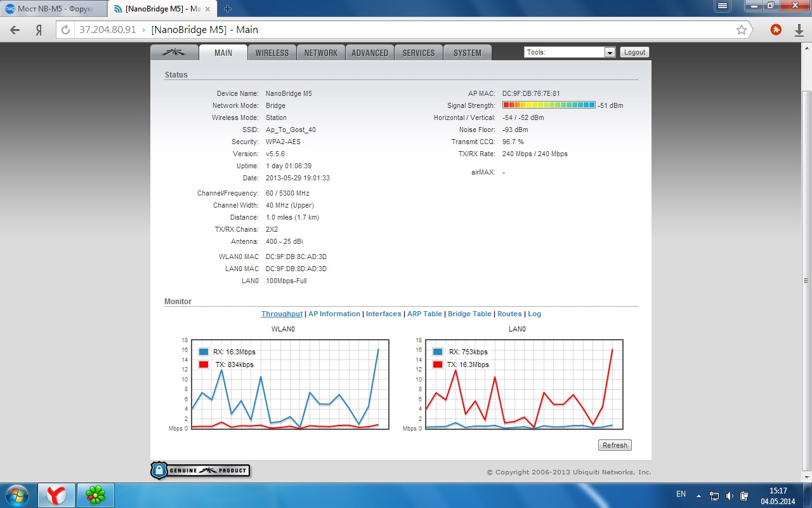Click the Yandex 'Я' home button
The image size is (812, 508).
[x=39, y=30]
